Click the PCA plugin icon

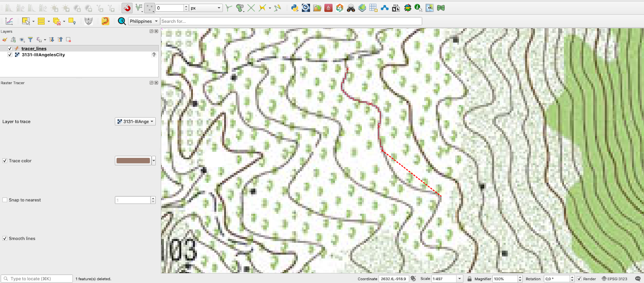point(396,8)
